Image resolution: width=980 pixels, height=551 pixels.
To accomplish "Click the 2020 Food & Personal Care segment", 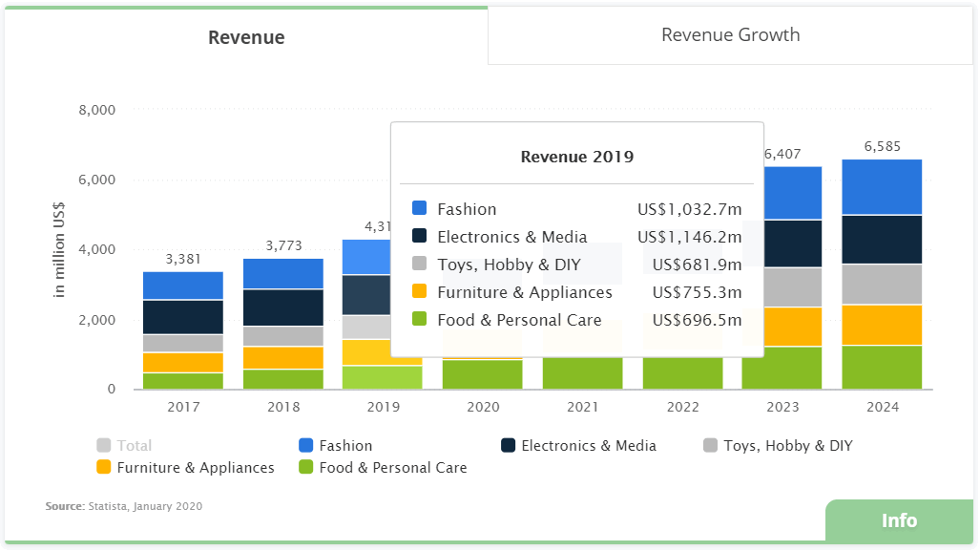I will (482, 374).
